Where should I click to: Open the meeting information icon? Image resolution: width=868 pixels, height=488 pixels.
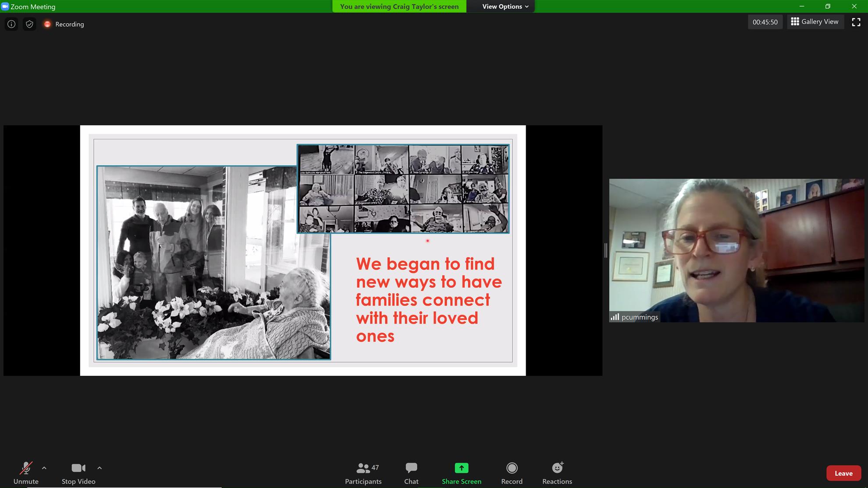click(x=11, y=24)
